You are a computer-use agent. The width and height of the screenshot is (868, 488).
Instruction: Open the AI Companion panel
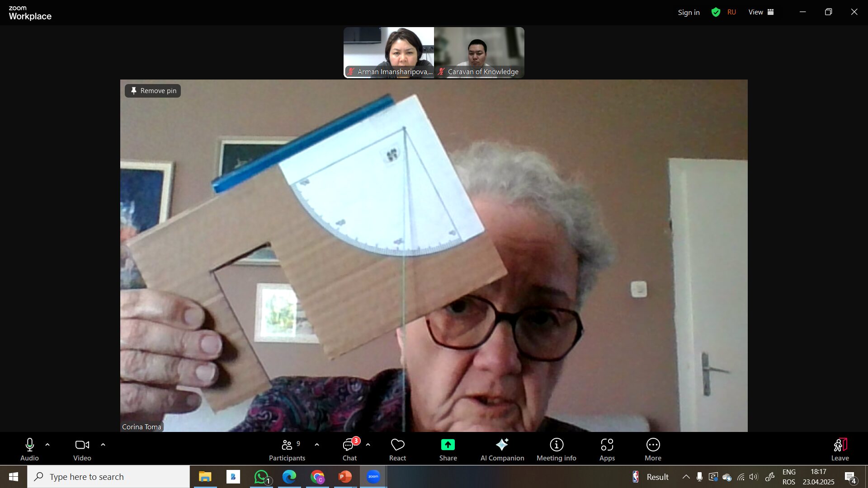point(502,450)
